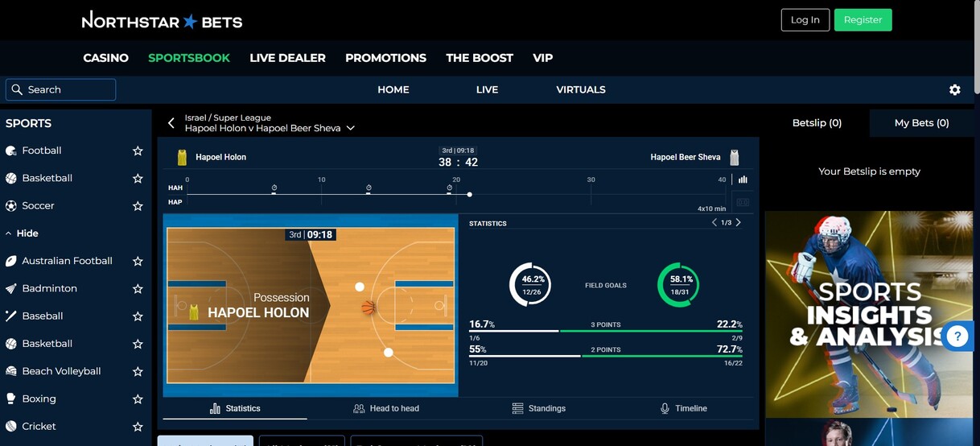Go to previous statistics page arrow
Image resolution: width=980 pixels, height=446 pixels.
pyautogui.click(x=714, y=222)
